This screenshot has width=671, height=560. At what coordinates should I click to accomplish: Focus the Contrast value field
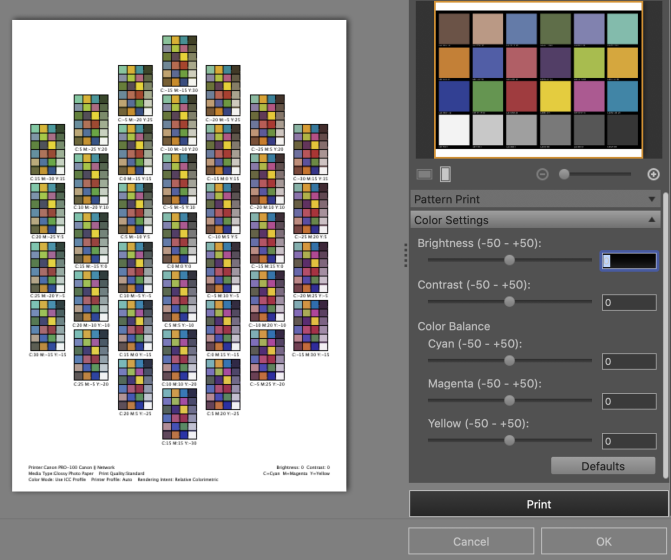tap(629, 302)
